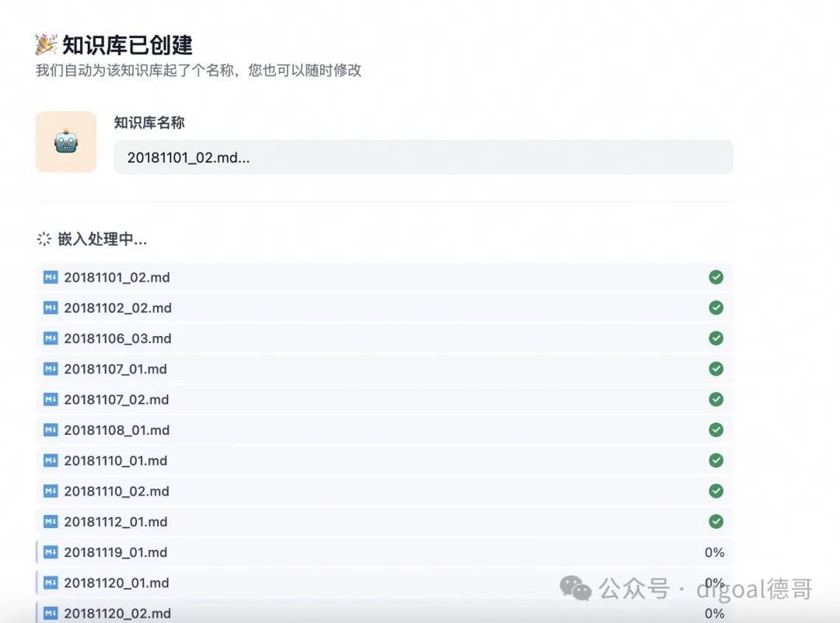This screenshot has height=623, width=840.
Task: Click the spinner icon beside 嵌入处理中
Action: point(44,239)
